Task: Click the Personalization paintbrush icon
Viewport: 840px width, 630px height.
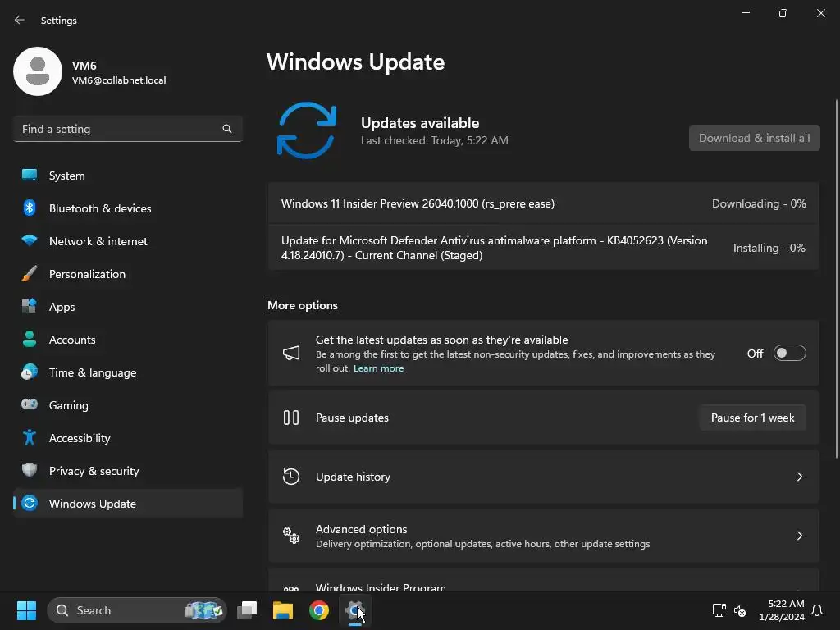Action: [x=30, y=274]
